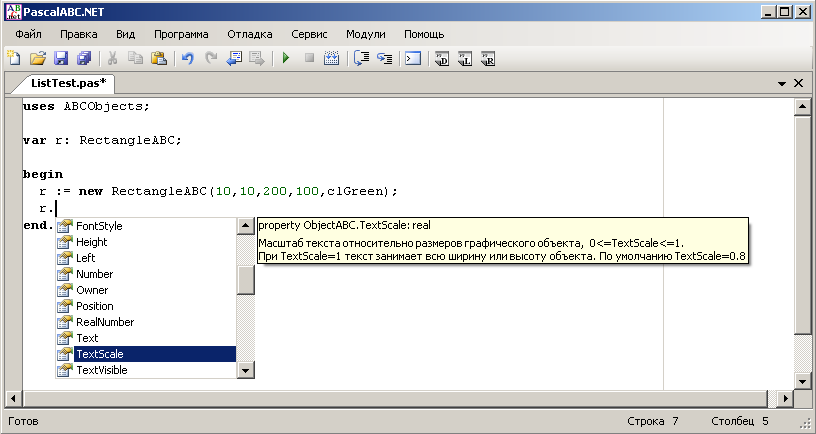This screenshot has width=816, height=434.
Task: Click the editor vertical scroll up arrow
Action: pyautogui.click(x=802, y=107)
